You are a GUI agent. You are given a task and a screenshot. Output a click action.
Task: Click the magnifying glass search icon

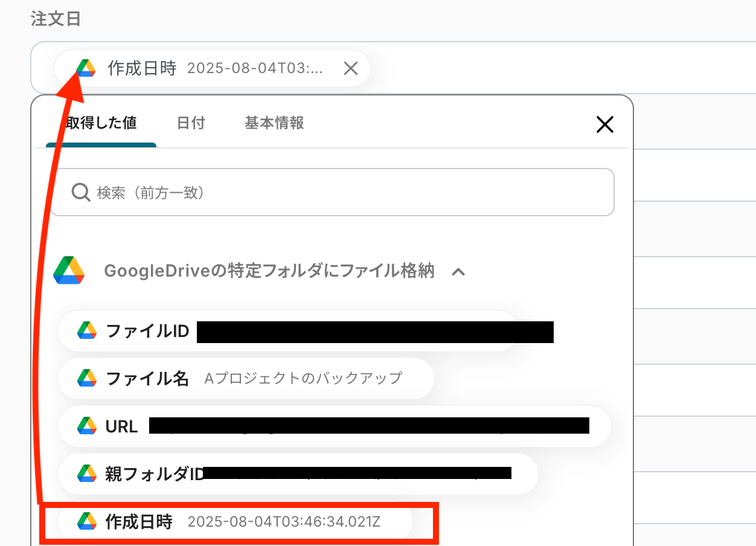pyautogui.click(x=80, y=192)
